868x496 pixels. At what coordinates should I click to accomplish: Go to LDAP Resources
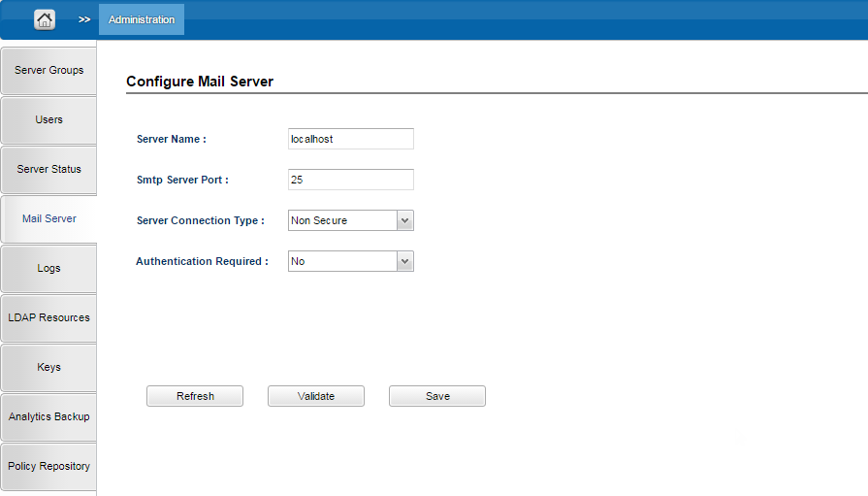point(48,317)
